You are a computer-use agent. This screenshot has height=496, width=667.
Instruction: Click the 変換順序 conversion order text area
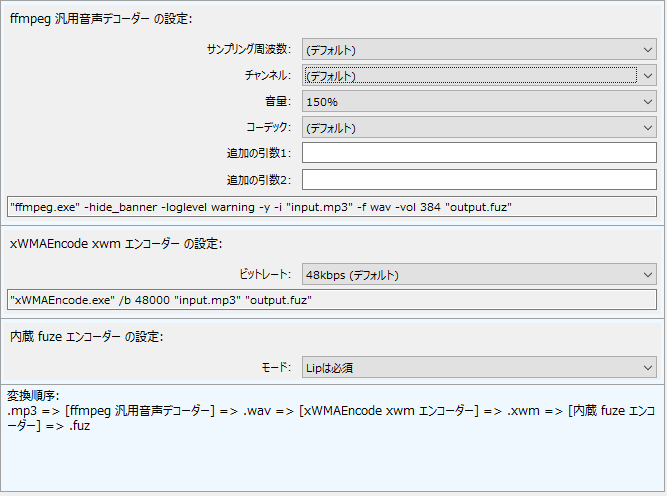(332, 438)
